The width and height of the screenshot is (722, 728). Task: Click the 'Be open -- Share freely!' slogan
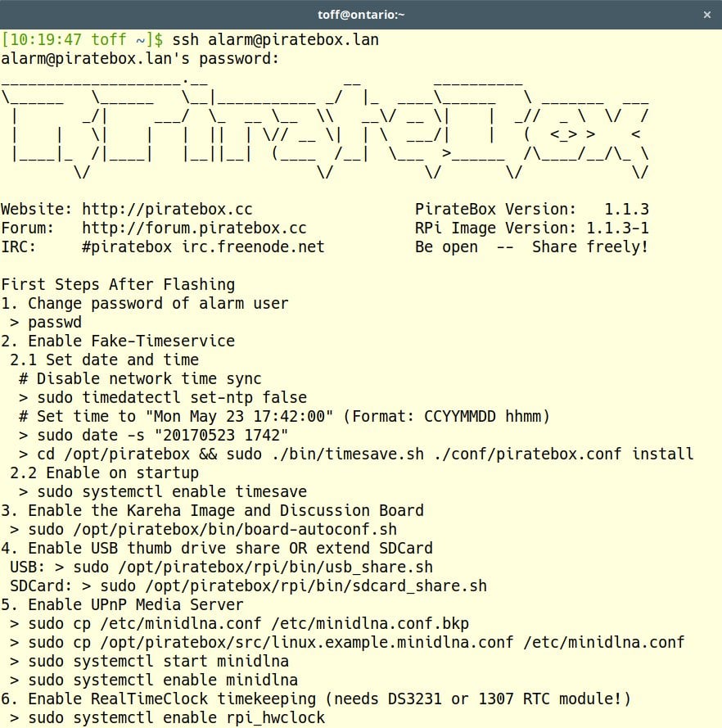pos(531,246)
